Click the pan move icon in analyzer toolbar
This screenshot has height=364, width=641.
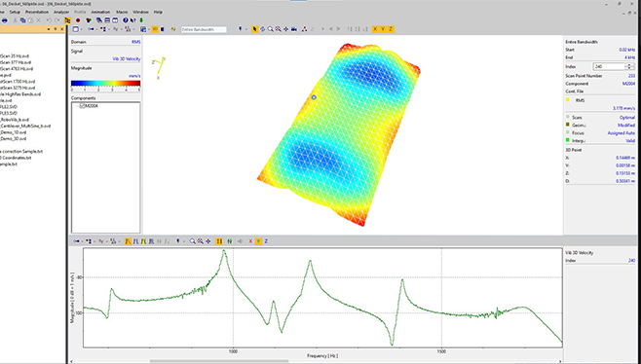pyautogui.click(x=208, y=241)
